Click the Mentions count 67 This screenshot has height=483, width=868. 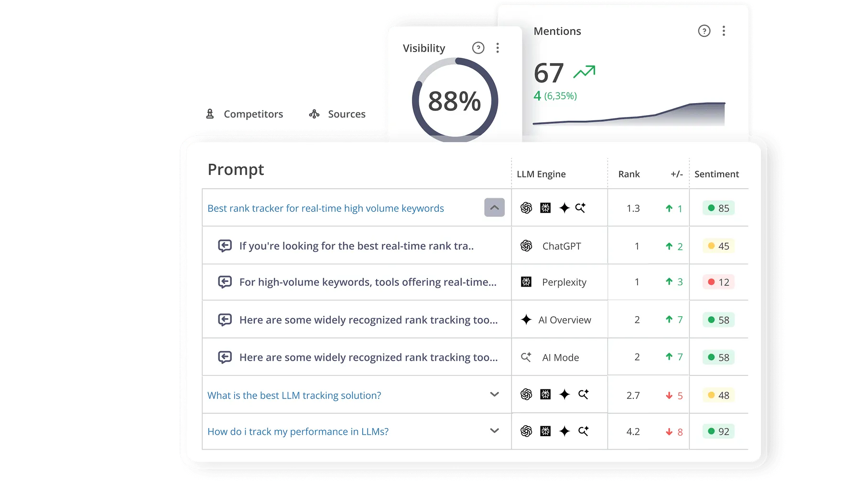(549, 73)
